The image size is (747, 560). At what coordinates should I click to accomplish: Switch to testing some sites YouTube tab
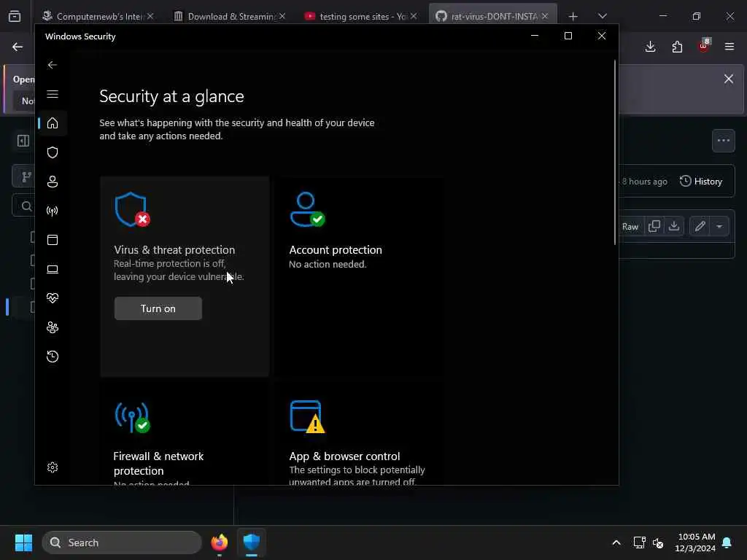(x=362, y=16)
